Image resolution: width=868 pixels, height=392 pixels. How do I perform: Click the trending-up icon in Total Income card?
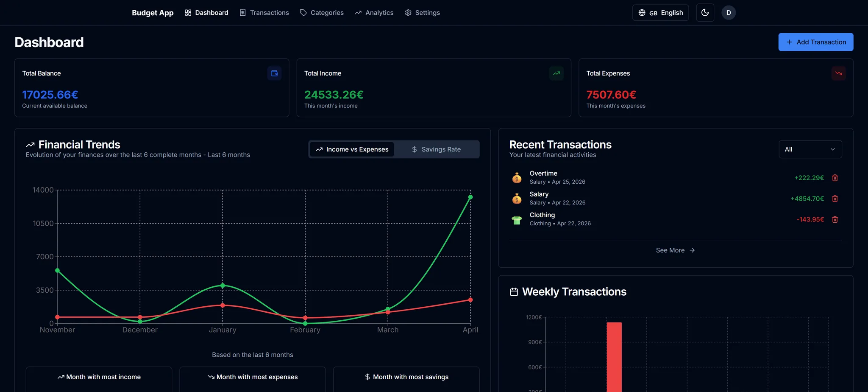[556, 73]
